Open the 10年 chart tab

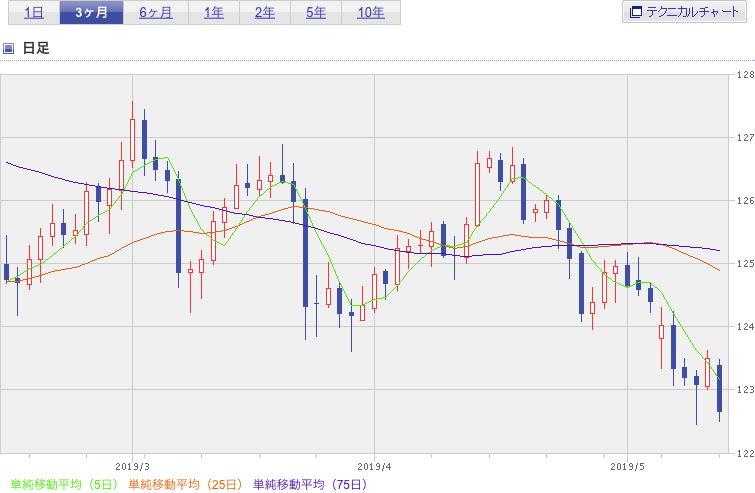point(371,13)
